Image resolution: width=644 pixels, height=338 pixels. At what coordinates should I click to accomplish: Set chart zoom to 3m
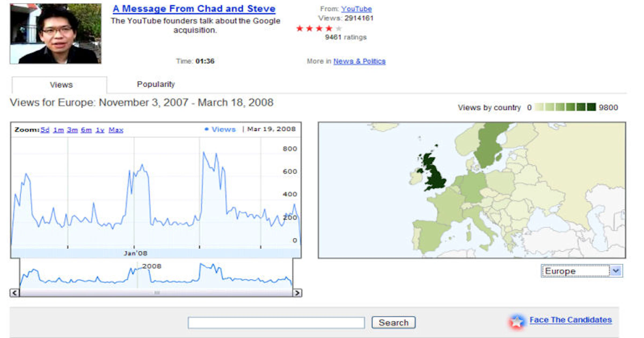pos(72,130)
